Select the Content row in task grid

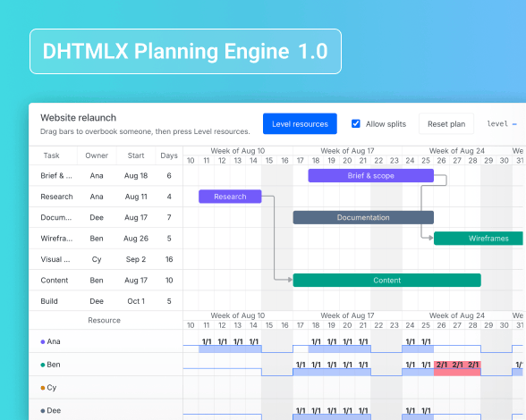(x=106, y=281)
